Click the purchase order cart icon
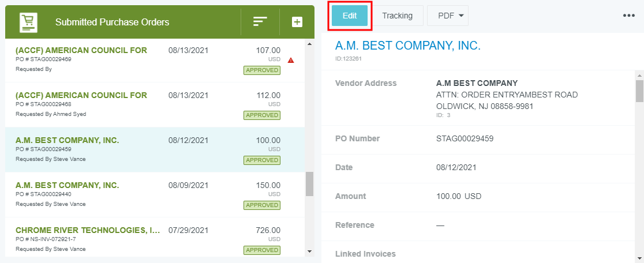The width and height of the screenshot is (644, 263). click(x=28, y=22)
